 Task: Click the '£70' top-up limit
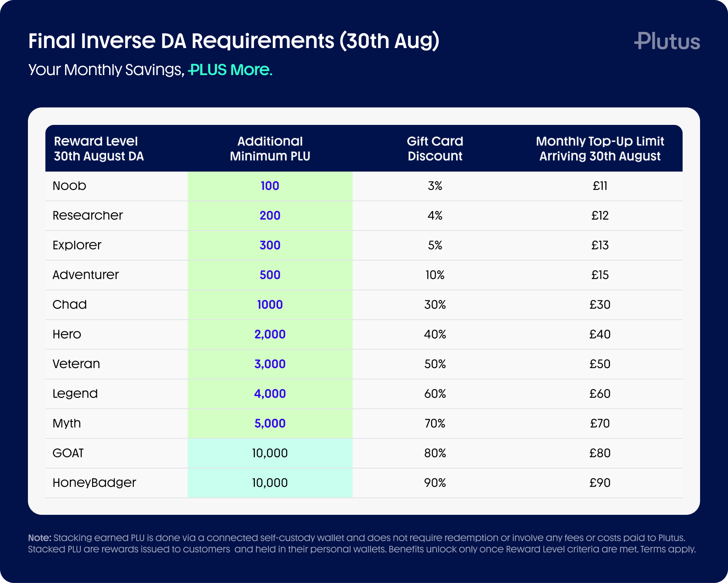(x=600, y=424)
